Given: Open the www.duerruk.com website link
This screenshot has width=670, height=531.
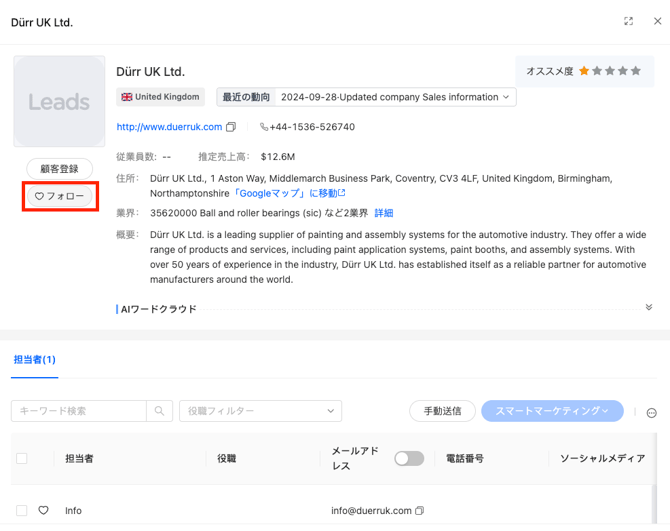Looking at the screenshot, I should tap(169, 127).
